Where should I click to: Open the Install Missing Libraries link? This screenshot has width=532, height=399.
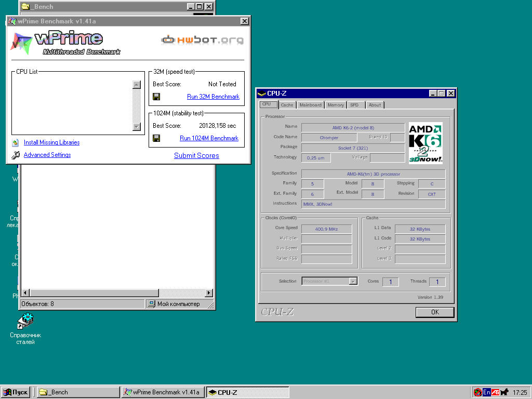coord(51,142)
